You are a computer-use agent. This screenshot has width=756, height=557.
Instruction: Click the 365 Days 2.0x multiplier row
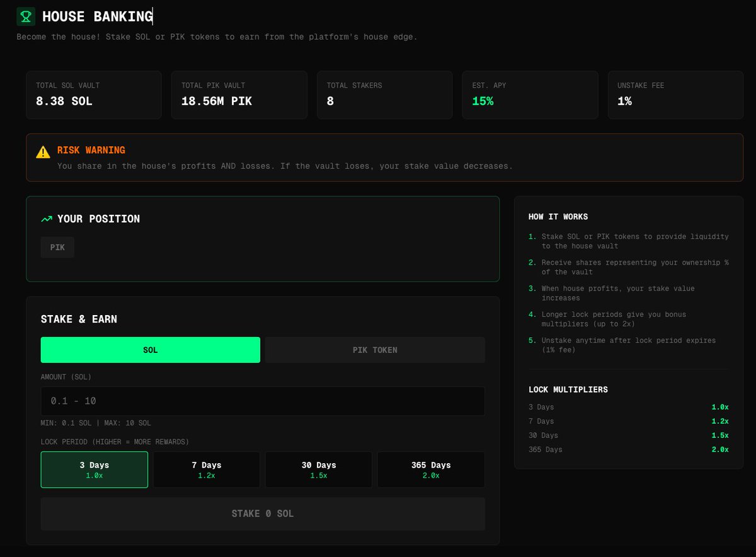point(628,449)
